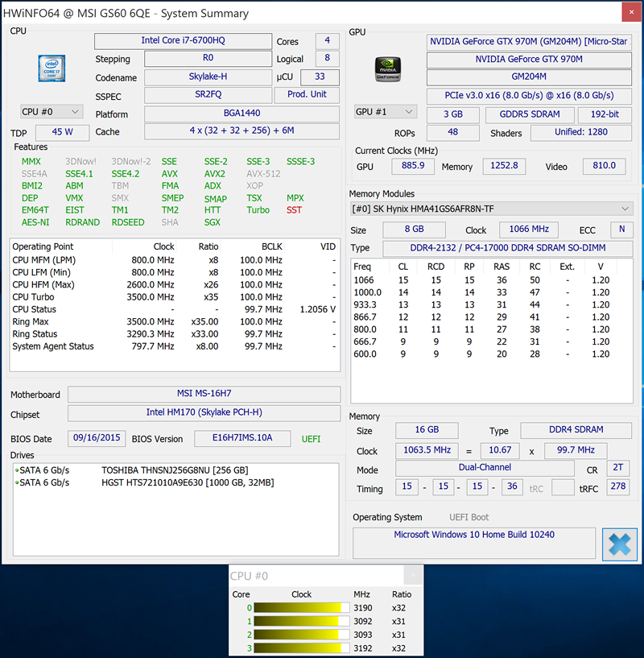
Task: Select the CPU HFM (Max) operating point row
Action: pos(174,284)
